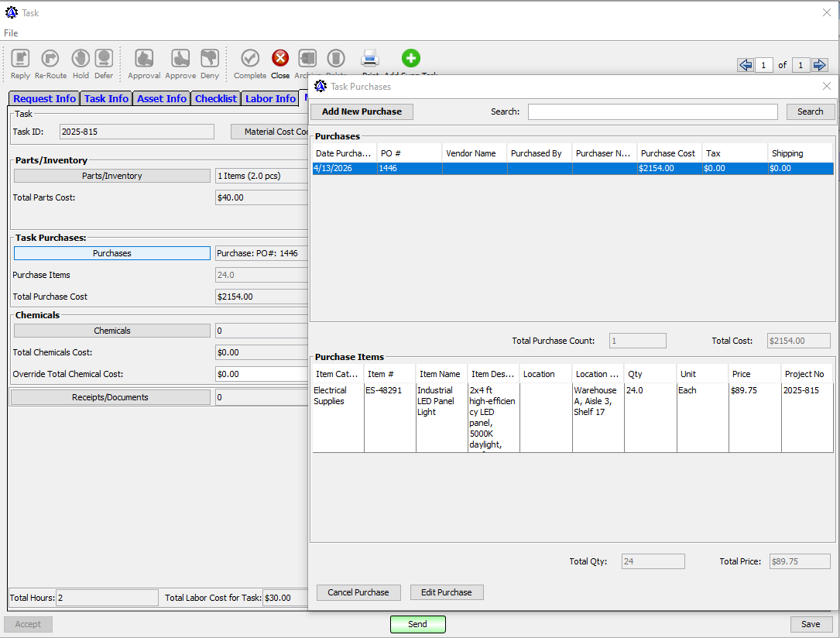
Task: Switch to the Asset Info tab
Action: 161,98
